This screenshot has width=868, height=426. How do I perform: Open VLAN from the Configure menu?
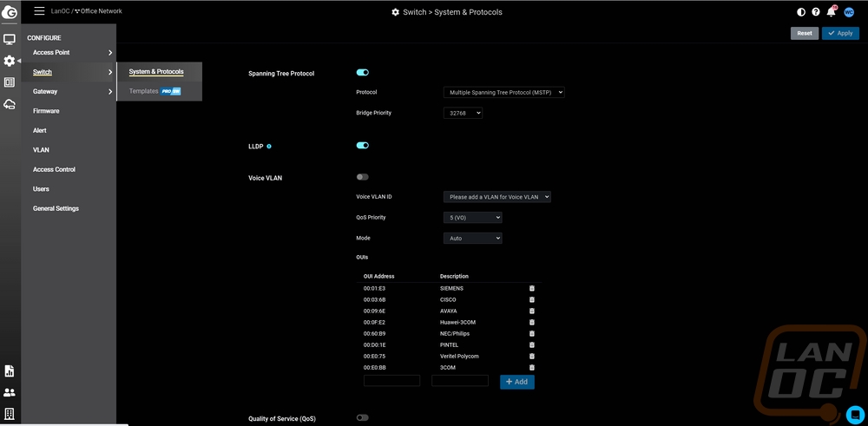pyautogui.click(x=41, y=150)
